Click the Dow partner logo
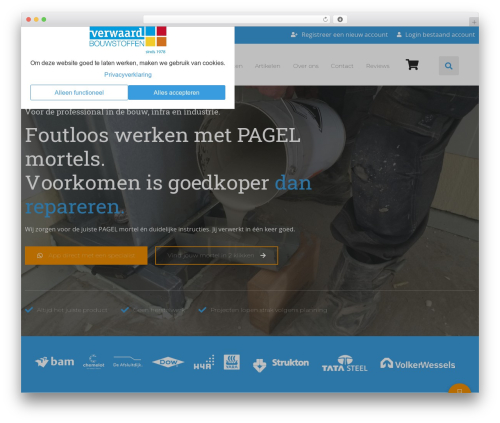Image resolution: width=500 pixels, height=423 pixels. [x=168, y=362]
